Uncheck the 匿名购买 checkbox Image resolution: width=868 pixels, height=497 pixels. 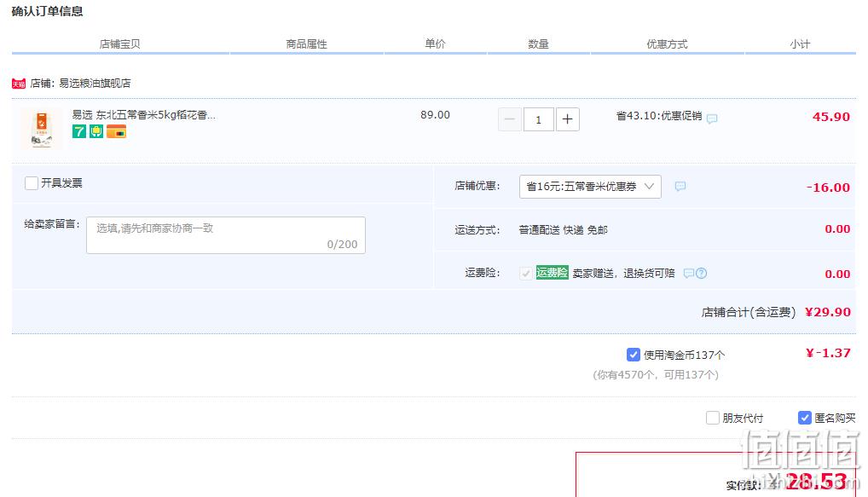805,418
